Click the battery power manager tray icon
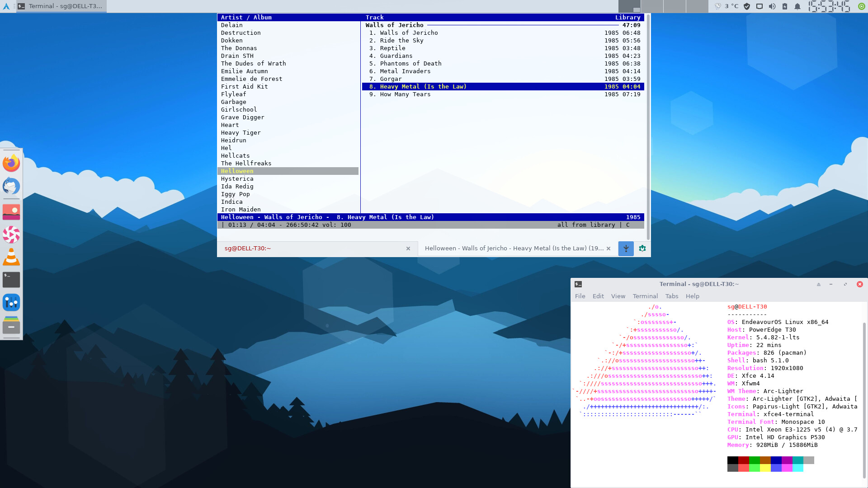868x488 pixels. (785, 6)
